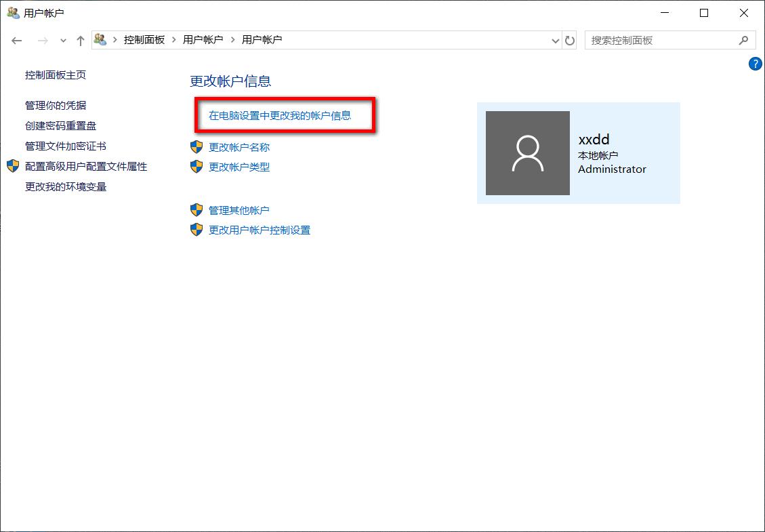Click the shield icon beside 配置高级用户配置文件属性

coord(12,166)
